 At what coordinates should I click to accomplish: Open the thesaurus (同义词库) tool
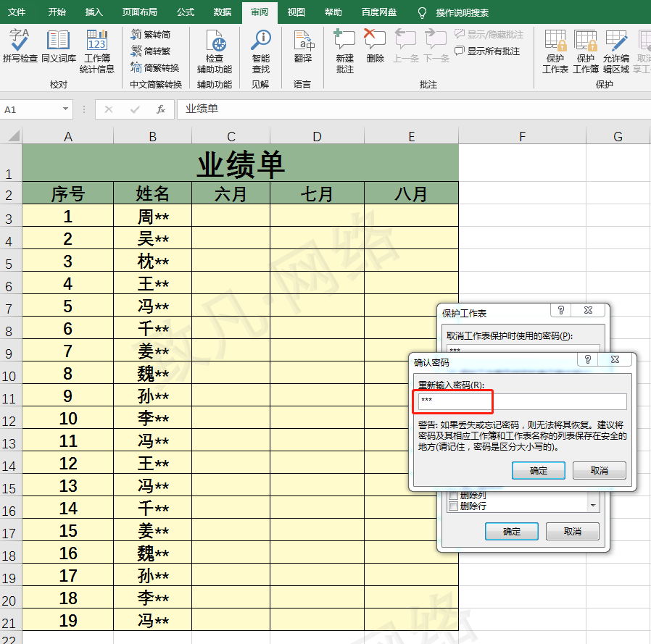click(59, 46)
